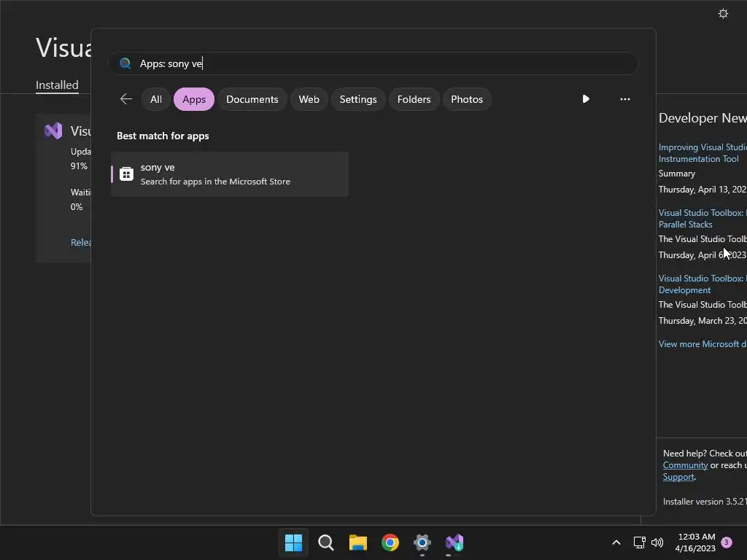Click the Microsoft Store icon on the result
Viewport: 747px width, 560px height.
pos(126,174)
